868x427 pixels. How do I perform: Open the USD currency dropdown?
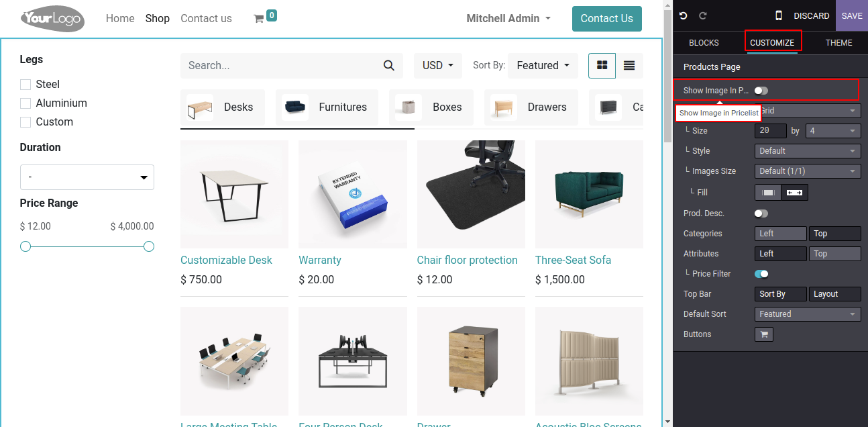(x=438, y=65)
